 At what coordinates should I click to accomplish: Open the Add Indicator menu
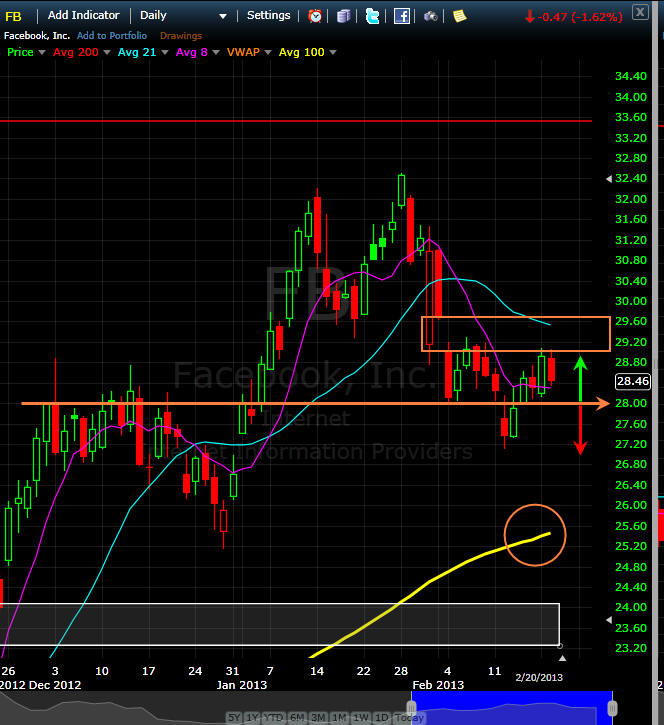pos(84,15)
